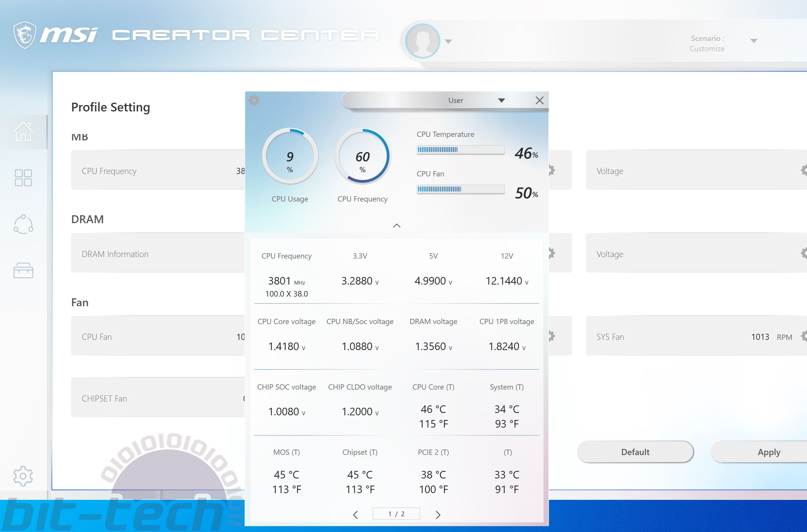The image size is (807, 532).
Task: Open gear beside DRAM Information row
Action: 552,253
